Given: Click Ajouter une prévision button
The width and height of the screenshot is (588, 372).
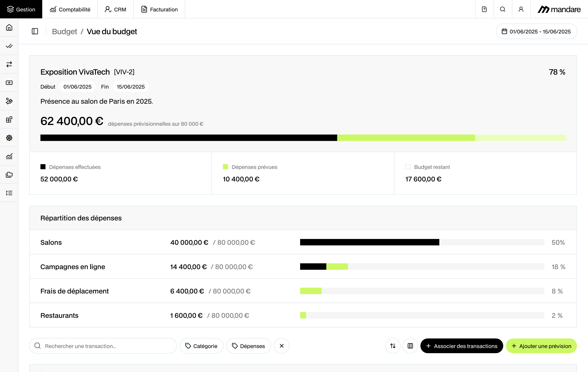Looking at the screenshot, I should (x=541, y=346).
